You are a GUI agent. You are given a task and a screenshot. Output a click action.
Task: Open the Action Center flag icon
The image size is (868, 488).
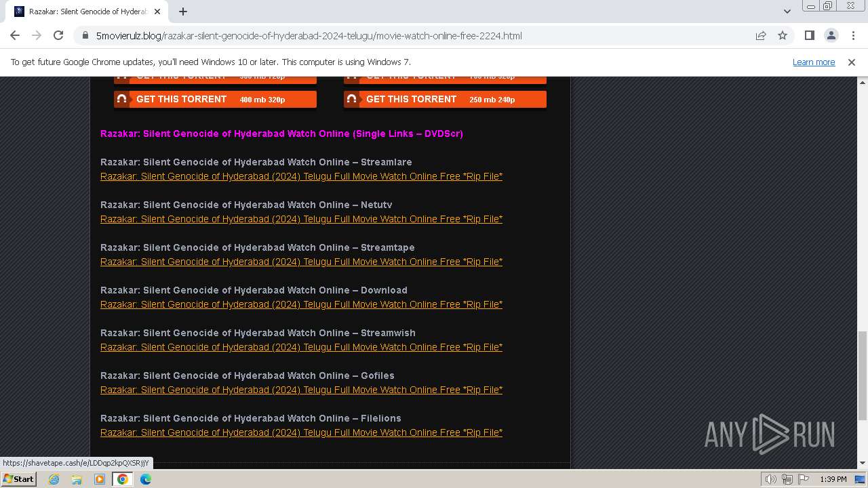pos(804,479)
